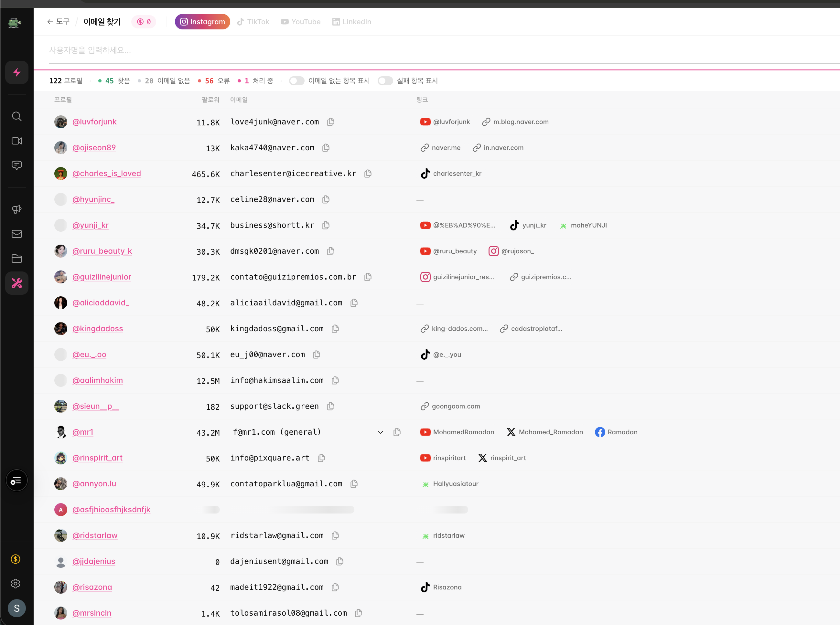Open the Mohamed_Ramadan X link
This screenshot has width=840, height=625.
pos(545,432)
